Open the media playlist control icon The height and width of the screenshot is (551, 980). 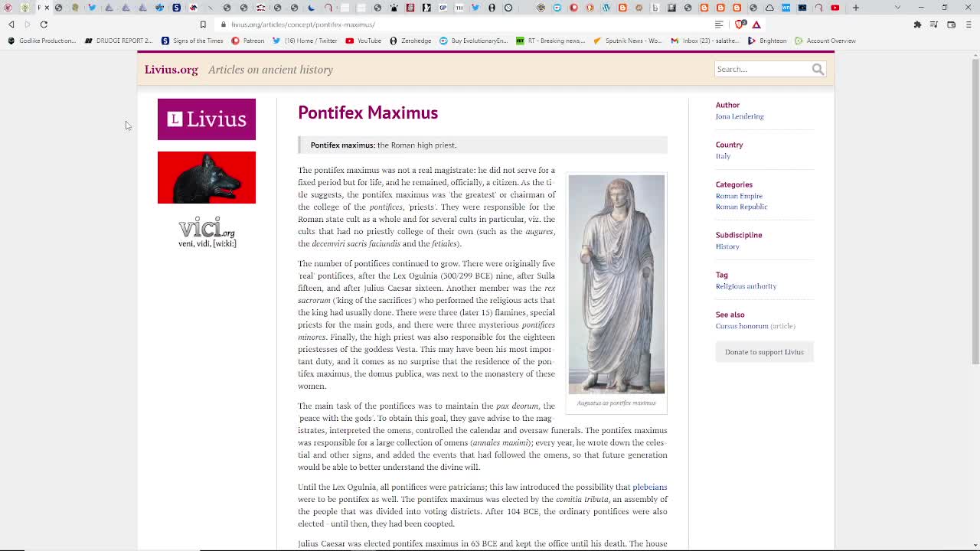[x=934, y=24]
